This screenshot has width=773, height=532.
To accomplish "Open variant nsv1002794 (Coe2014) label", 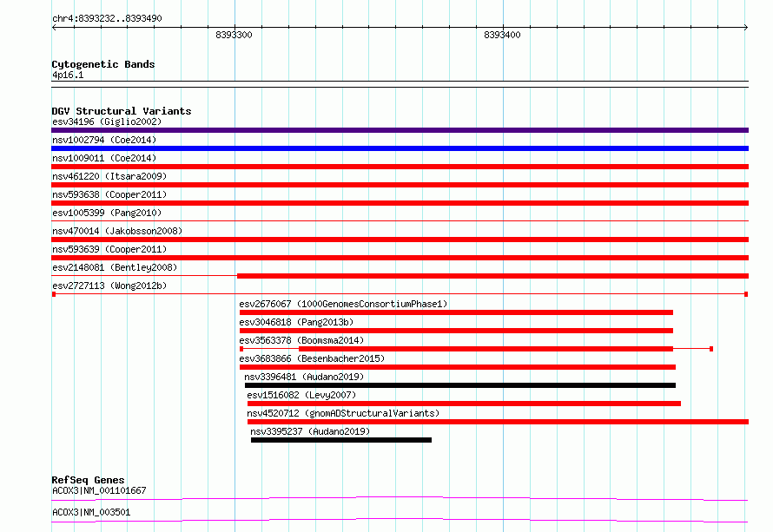I will tap(104, 140).
